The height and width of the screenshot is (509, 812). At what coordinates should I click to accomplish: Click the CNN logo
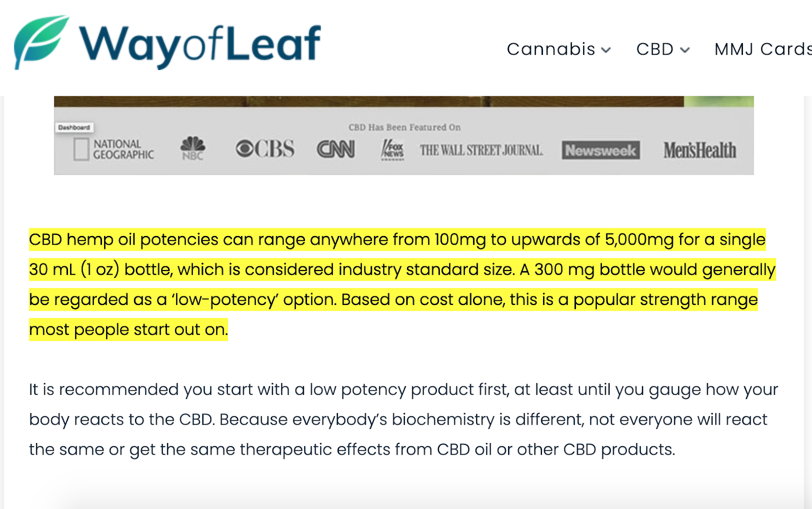pyautogui.click(x=336, y=148)
